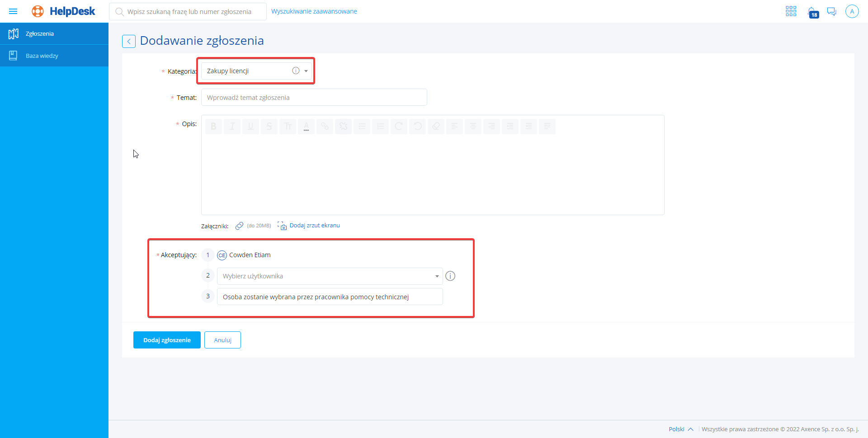Click the 'Dodaj zgłoszenie' button

point(167,340)
